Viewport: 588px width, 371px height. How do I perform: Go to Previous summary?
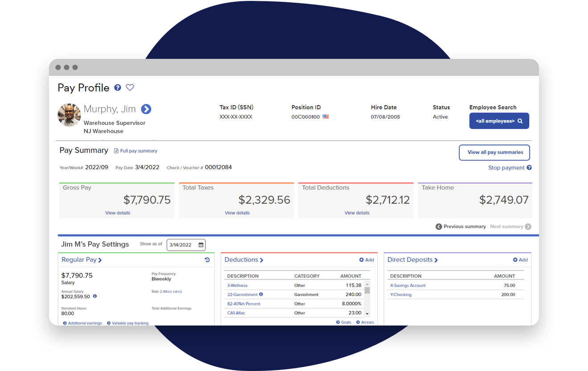[x=461, y=227]
